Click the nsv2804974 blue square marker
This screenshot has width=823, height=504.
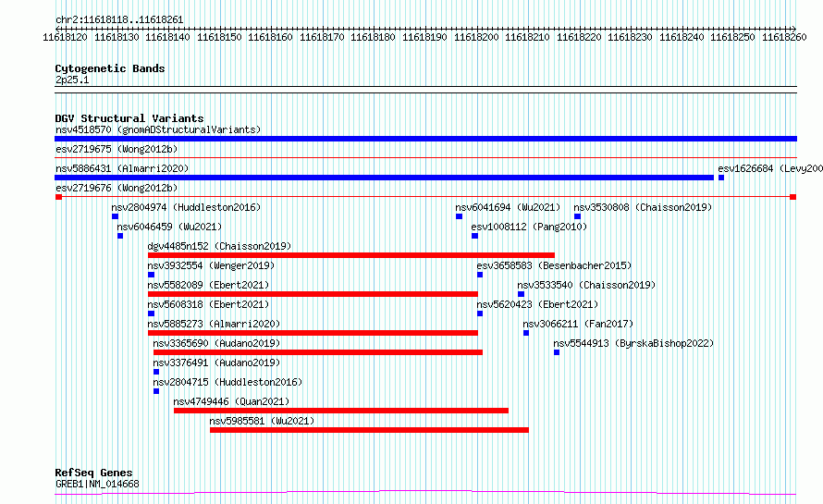pos(115,216)
